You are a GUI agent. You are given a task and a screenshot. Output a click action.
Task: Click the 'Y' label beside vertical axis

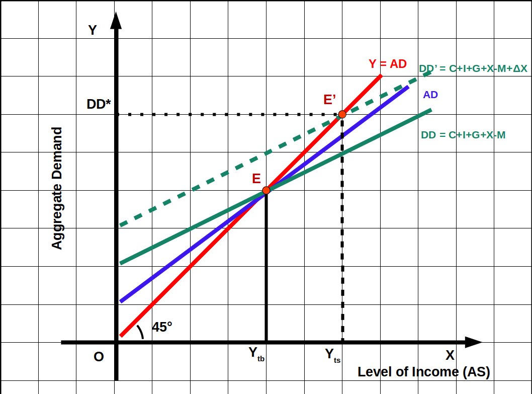click(x=93, y=31)
